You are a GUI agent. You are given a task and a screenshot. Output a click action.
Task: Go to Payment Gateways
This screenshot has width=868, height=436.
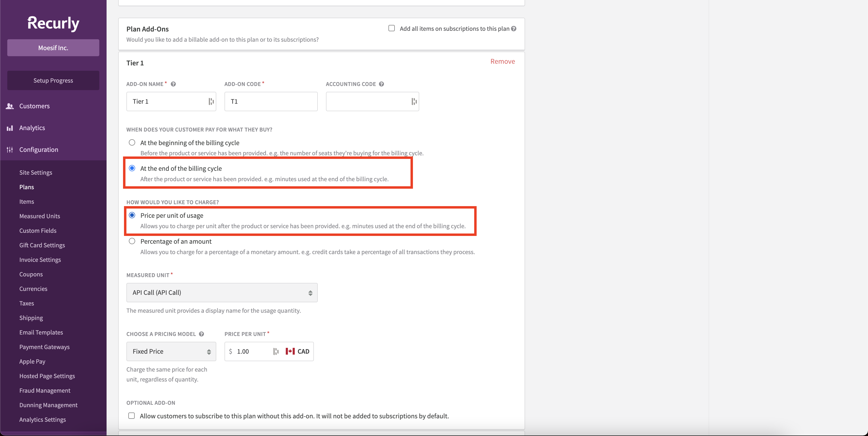click(45, 347)
